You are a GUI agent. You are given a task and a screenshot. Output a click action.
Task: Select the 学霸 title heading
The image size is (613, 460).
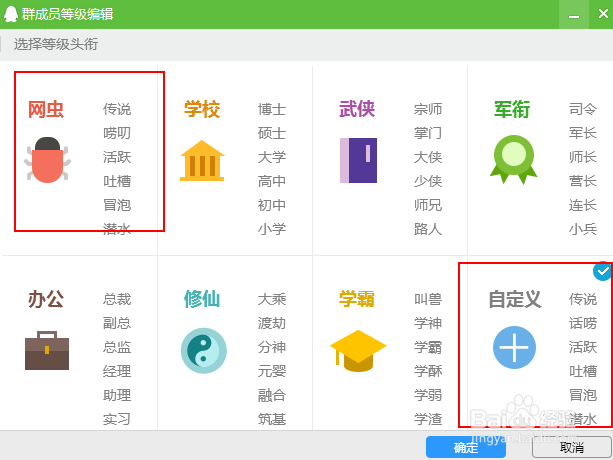click(357, 299)
